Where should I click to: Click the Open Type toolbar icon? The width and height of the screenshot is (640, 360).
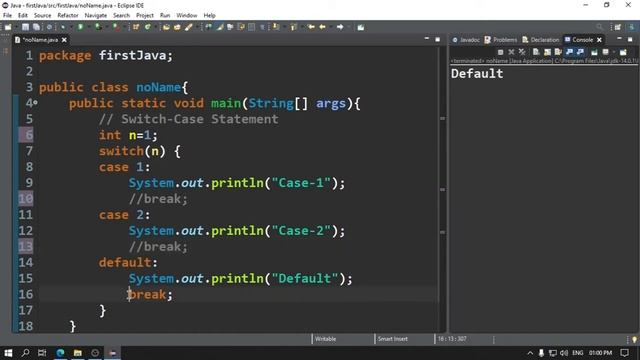pos(166,27)
